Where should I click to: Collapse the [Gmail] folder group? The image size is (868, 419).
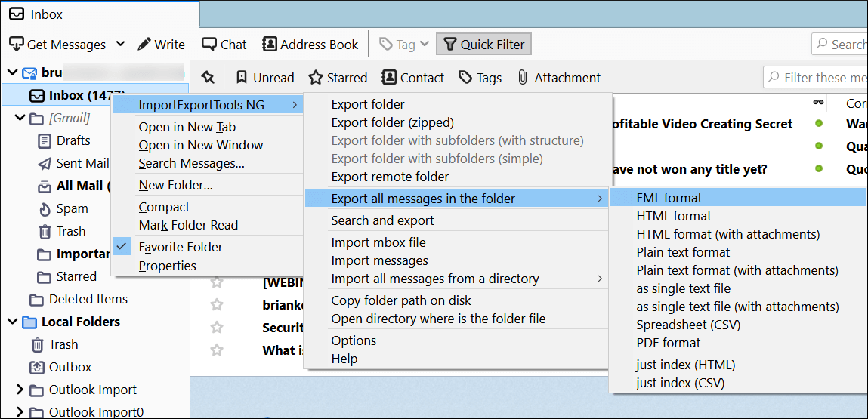[20, 118]
